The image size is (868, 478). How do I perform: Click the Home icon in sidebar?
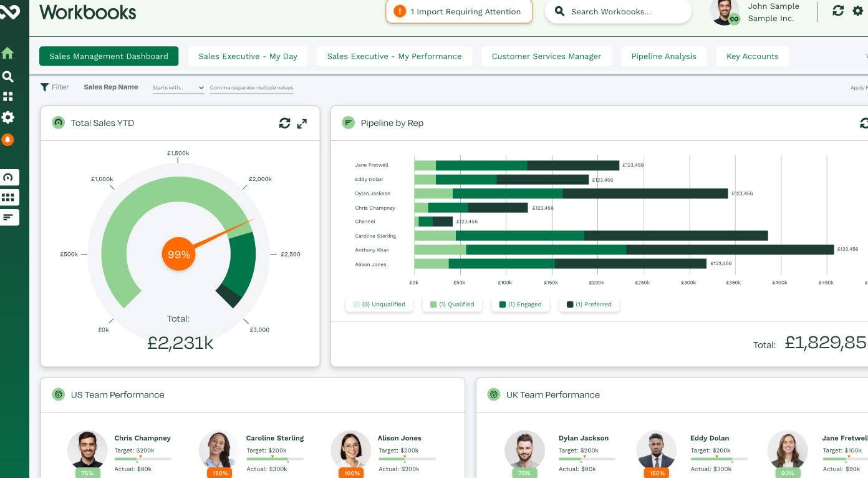[7, 53]
